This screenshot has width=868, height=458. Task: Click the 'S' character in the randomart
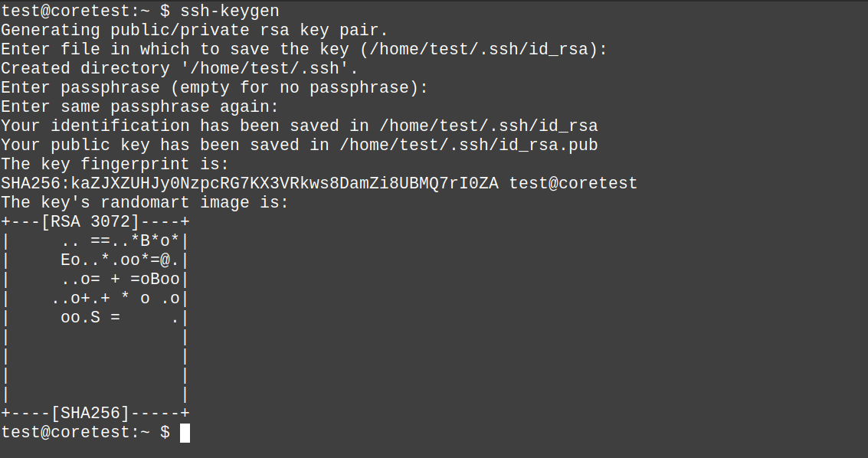[95, 318]
